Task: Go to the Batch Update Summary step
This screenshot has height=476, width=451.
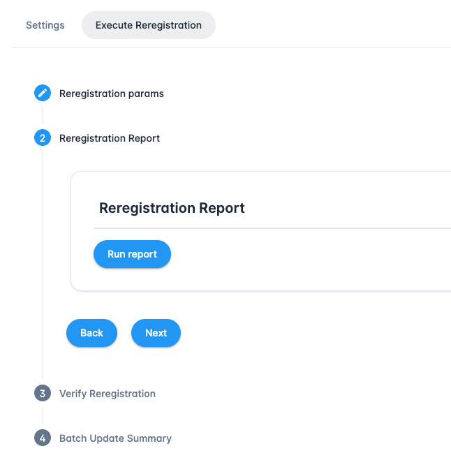Action: pos(115,438)
